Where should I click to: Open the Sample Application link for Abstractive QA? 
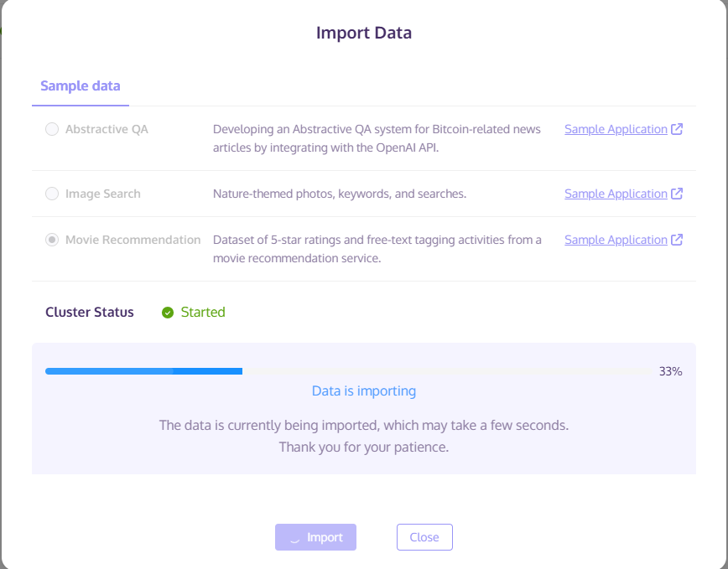coord(616,129)
